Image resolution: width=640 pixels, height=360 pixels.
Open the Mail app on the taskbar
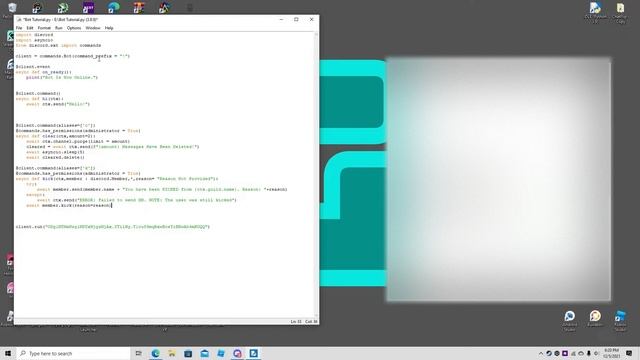(x=204, y=353)
